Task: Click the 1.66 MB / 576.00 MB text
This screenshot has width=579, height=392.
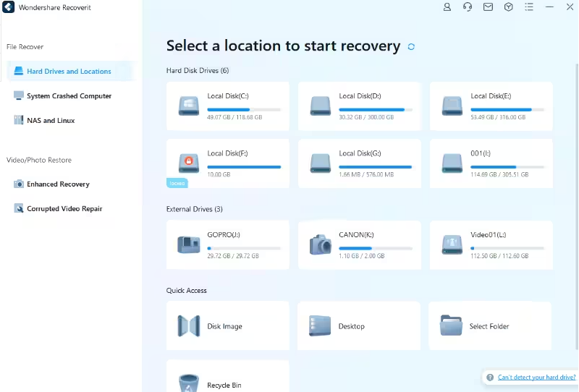Action: tap(366, 174)
